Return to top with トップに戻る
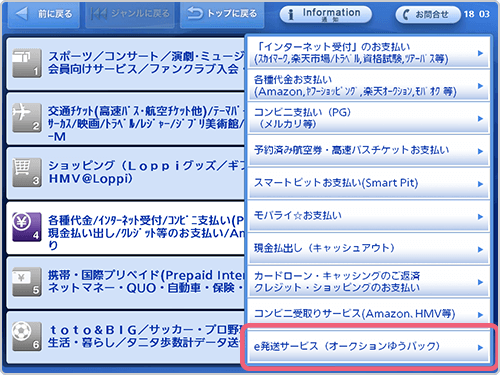Image resolution: width=500 pixels, height=375 pixels. [222, 14]
